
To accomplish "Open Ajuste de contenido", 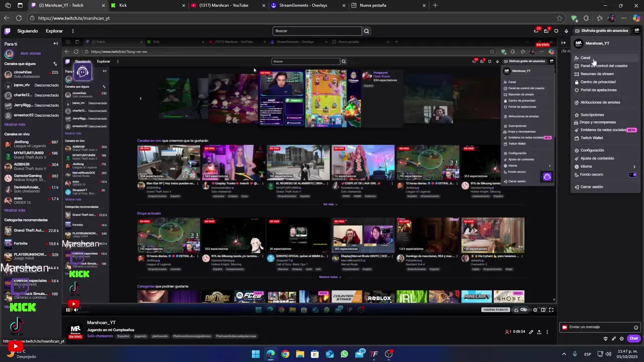I will pyautogui.click(x=605, y=158).
